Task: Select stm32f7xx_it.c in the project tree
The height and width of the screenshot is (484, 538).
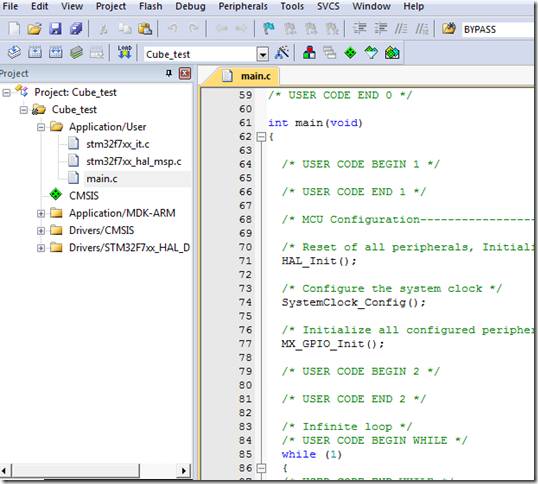Action: click(x=117, y=144)
